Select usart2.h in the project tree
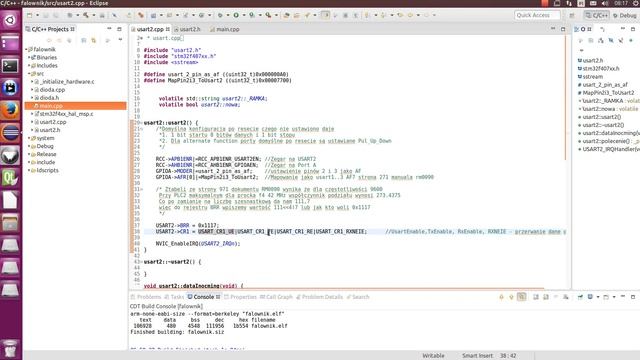Screen dimensions: 640x360 point(50,130)
